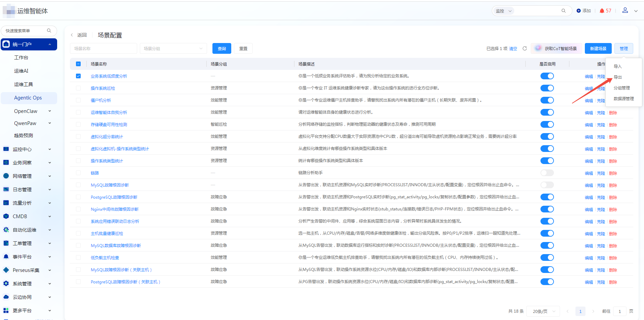Click the refresh icon beside 清空
The image size is (644, 320).
[x=525, y=48]
